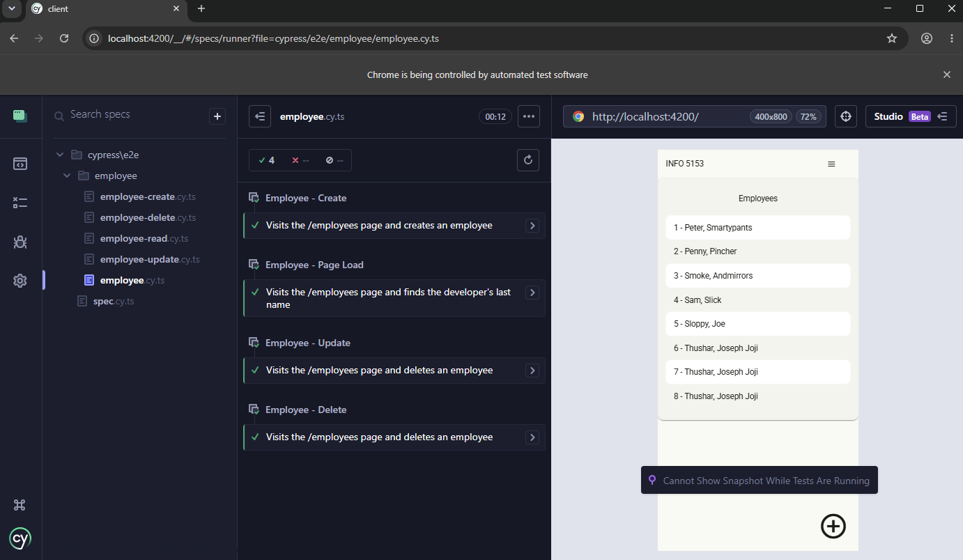Select employee 5 - Sloppy, Joe

pyautogui.click(x=757, y=324)
